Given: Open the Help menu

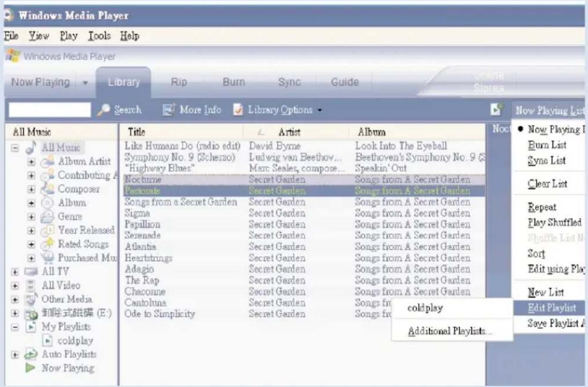Looking at the screenshot, I should tap(130, 36).
